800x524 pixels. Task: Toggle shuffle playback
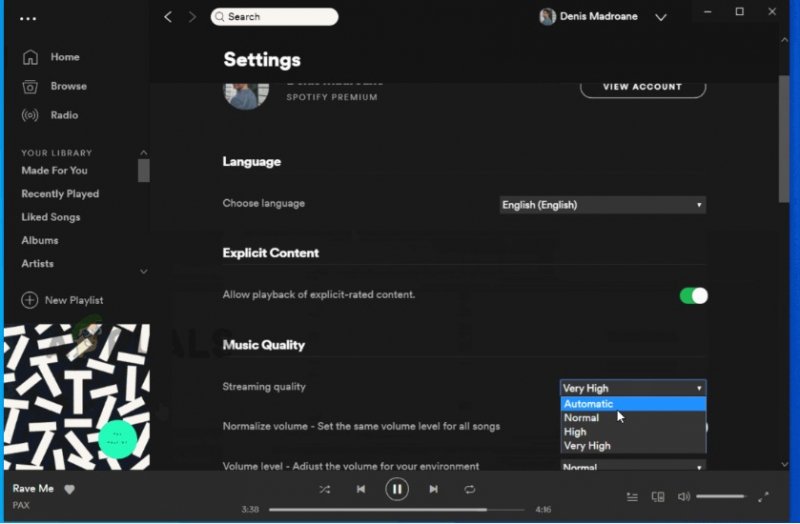point(324,490)
